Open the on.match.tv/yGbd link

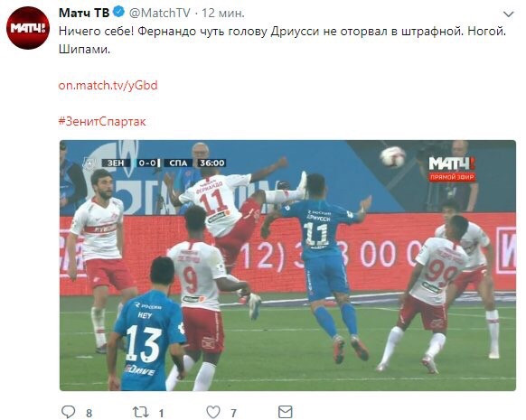tap(108, 85)
